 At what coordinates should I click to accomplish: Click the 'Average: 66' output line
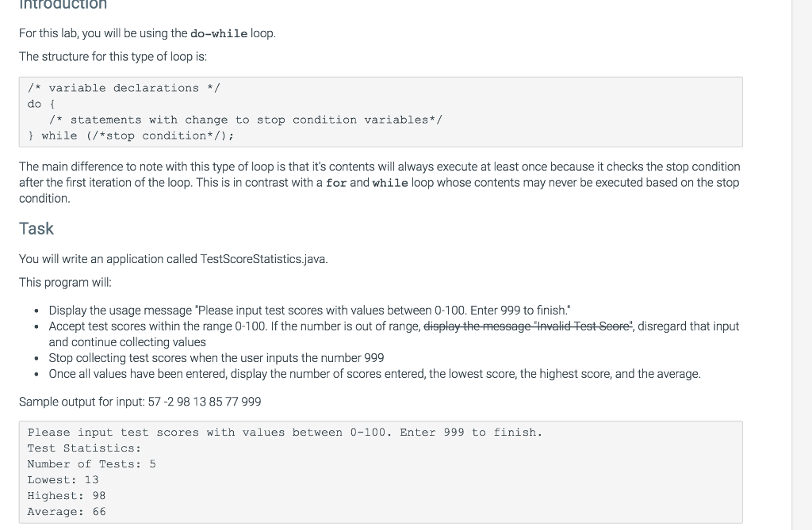pyautogui.click(x=67, y=512)
